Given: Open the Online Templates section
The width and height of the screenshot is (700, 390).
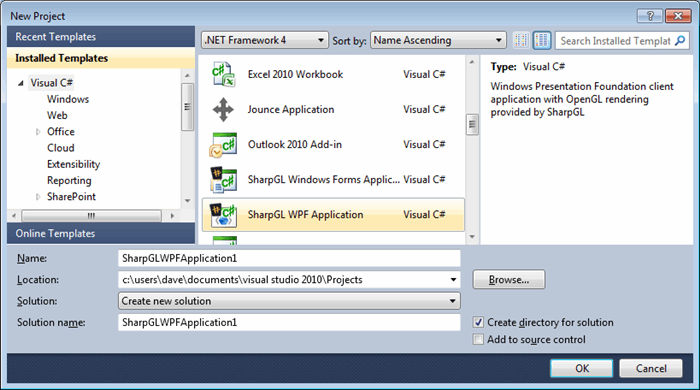Looking at the screenshot, I should point(101,233).
